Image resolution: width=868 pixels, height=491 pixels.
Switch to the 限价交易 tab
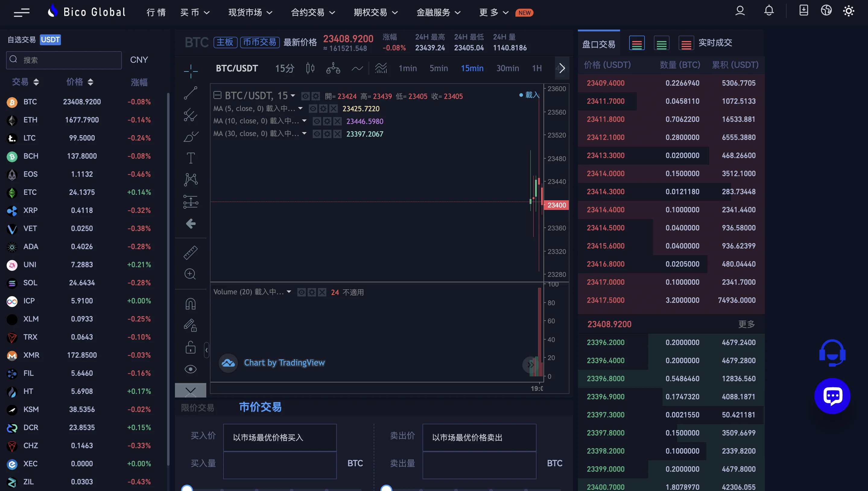(x=198, y=408)
